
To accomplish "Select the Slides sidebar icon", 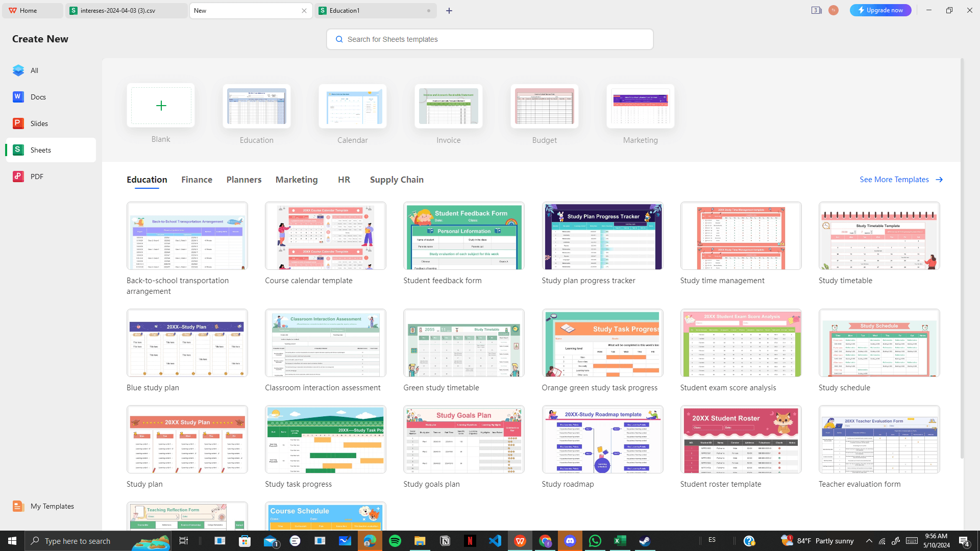I will tap(18, 123).
